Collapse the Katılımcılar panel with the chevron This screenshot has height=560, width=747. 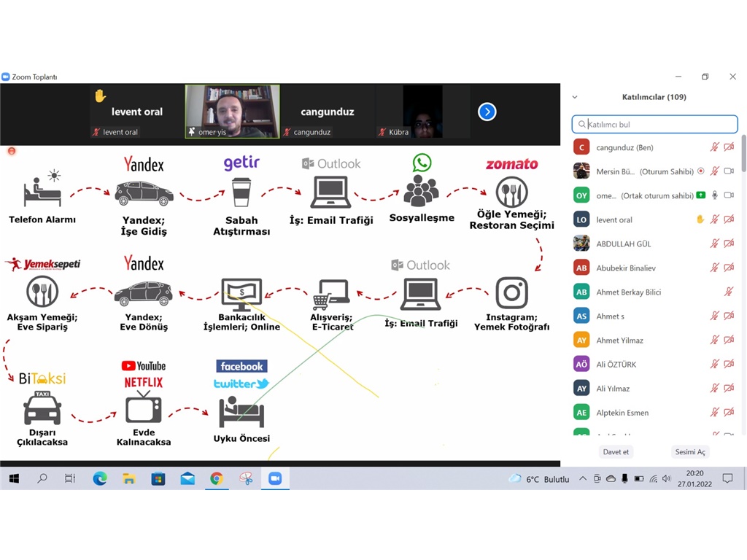coord(575,97)
